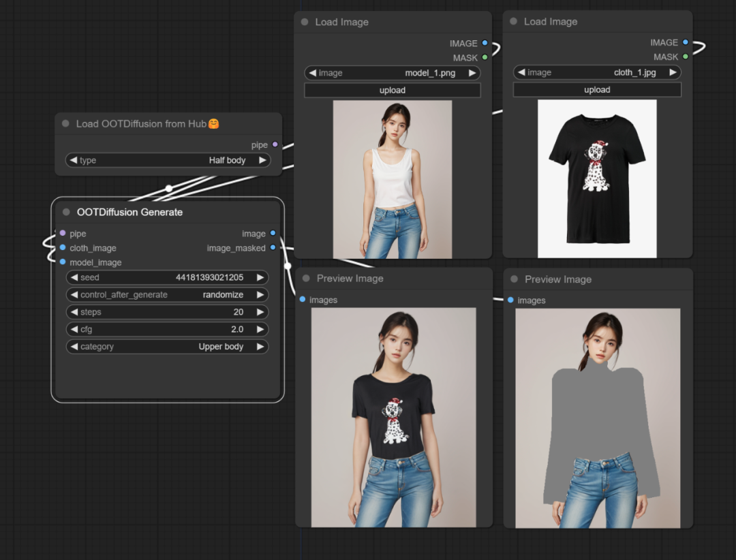Open the generated try-on preview image
The image size is (736, 560).
pos(393,418)
